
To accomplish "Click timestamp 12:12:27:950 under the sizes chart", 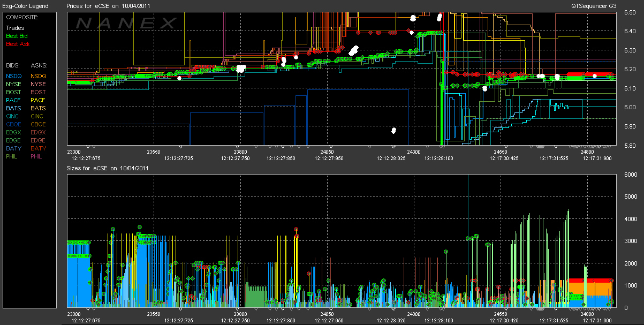I will pos(329,320).
